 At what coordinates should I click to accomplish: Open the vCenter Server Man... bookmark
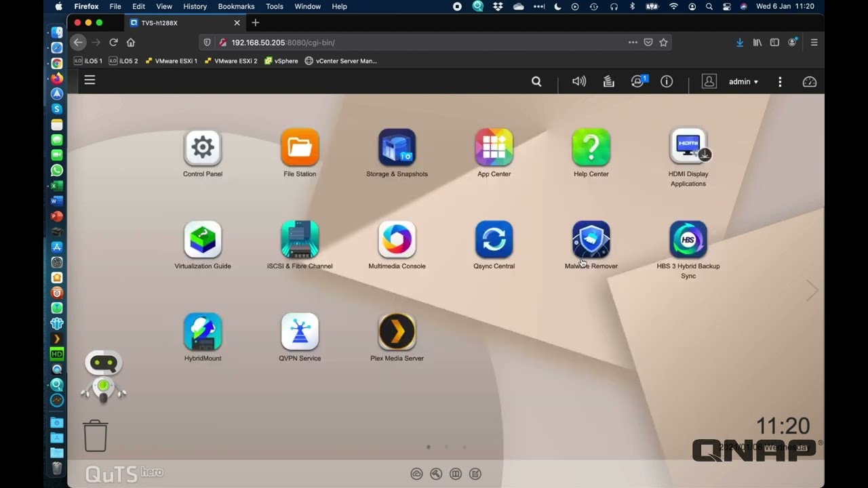coord(340,61)
